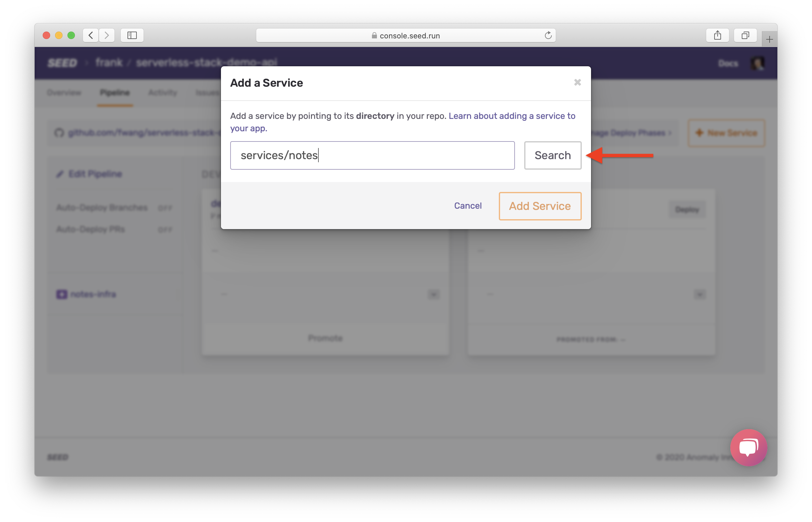The height and width of the screenshot is (522, 812).
Task: Click the service directory input field
Action: pyautogui.click(x=372, y=155)
